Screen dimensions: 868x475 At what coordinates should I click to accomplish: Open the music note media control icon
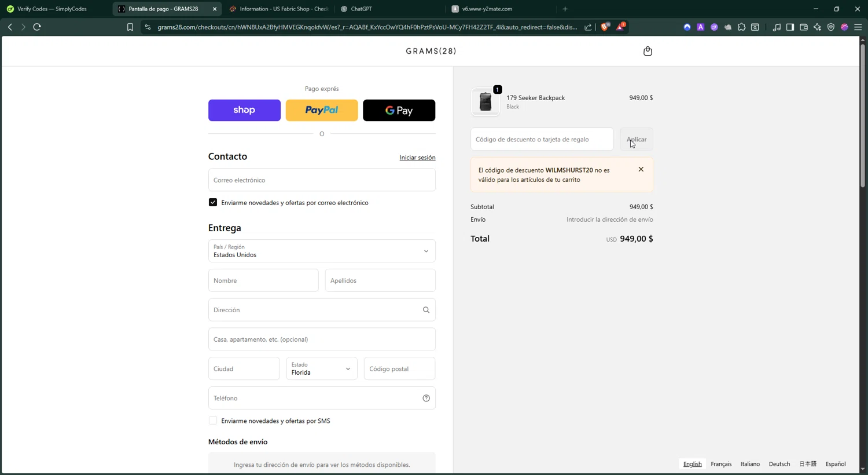pyautogui.click(x=777, y=27)
